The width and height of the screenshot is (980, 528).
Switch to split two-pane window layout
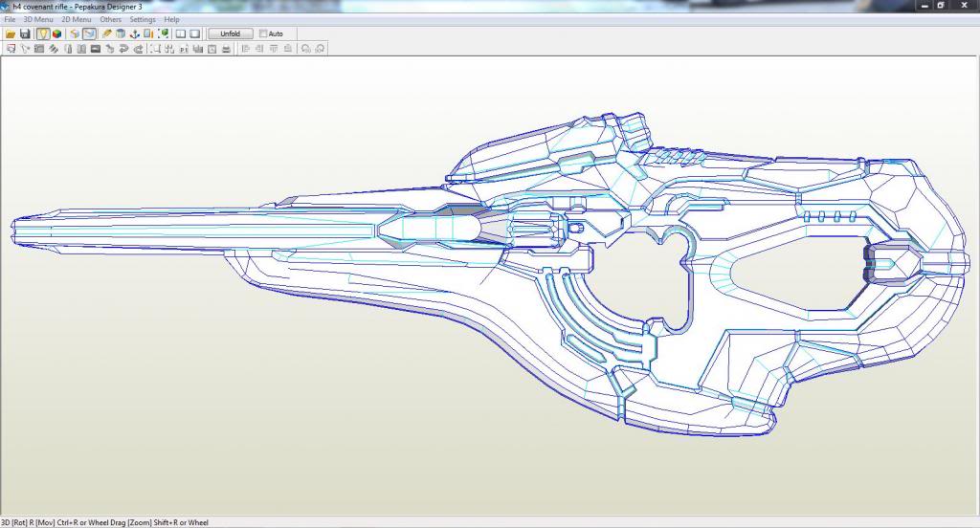[179, 33]
